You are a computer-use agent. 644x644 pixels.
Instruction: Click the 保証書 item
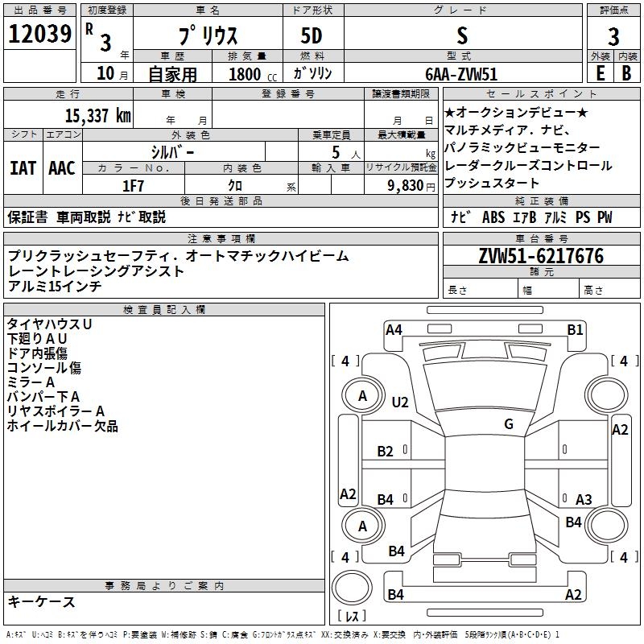(x=27, y=217)
